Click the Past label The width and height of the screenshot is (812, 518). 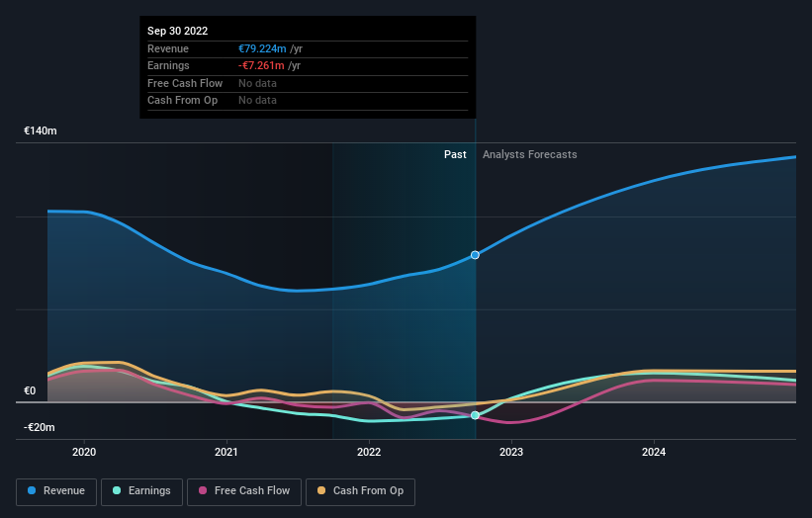pyautogui.click(x=455, y=155)
